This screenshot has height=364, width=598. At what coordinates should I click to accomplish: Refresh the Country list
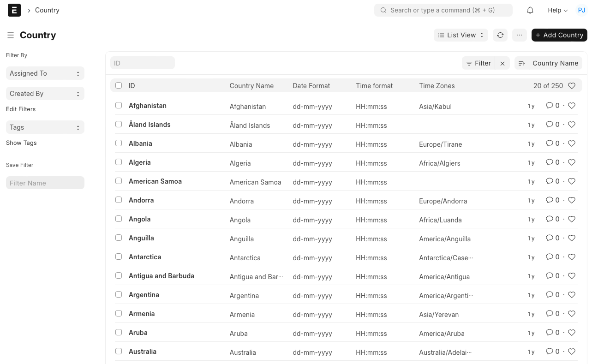(500, 35)
